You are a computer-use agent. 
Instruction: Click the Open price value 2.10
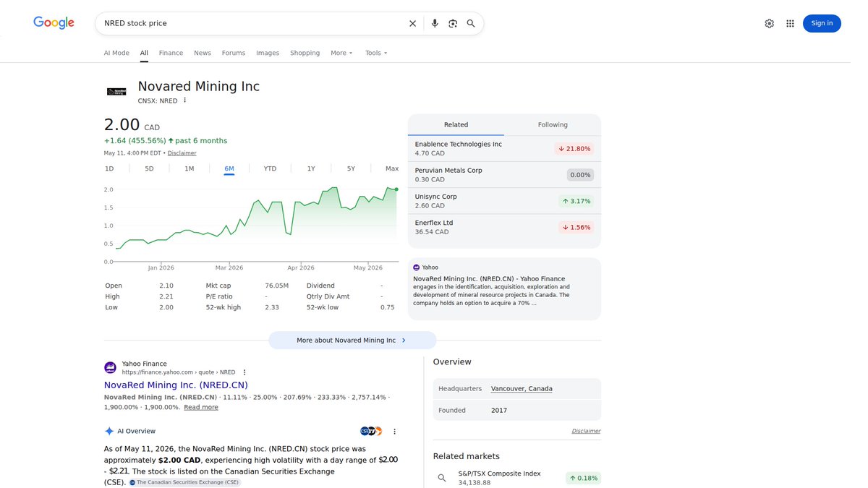(x=166, y=286)
